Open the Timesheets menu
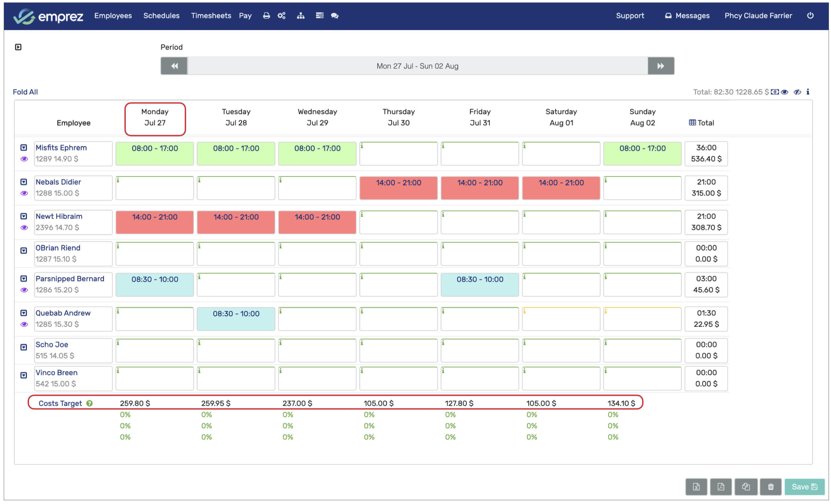This screenshot has width=831, height=504. (x=211, y=16)
